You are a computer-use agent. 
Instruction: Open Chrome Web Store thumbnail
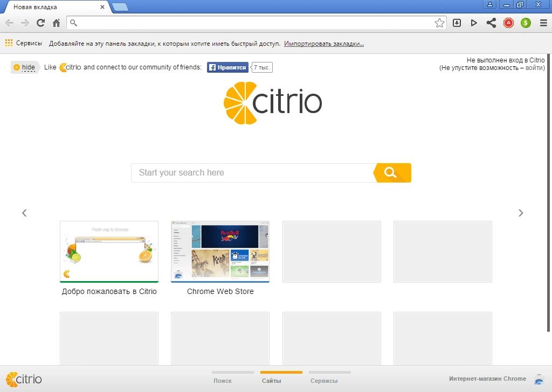(220, 251)
